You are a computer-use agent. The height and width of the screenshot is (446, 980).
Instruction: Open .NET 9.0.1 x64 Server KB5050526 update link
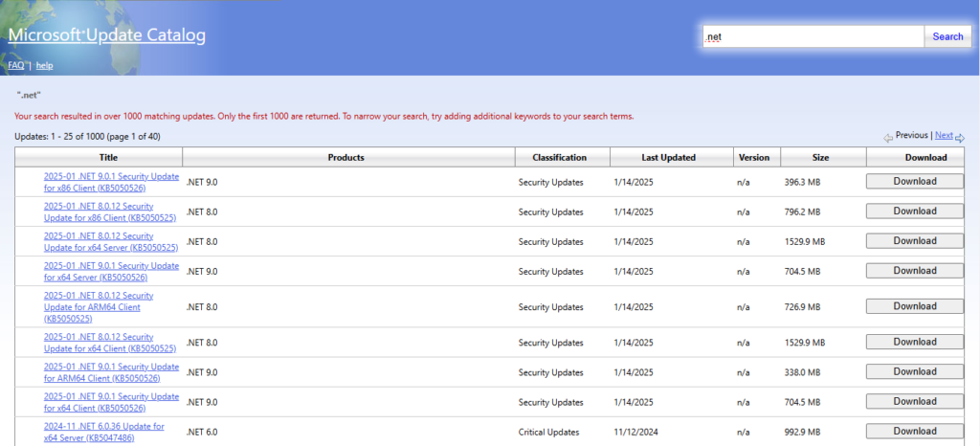(x=111, y=272)
